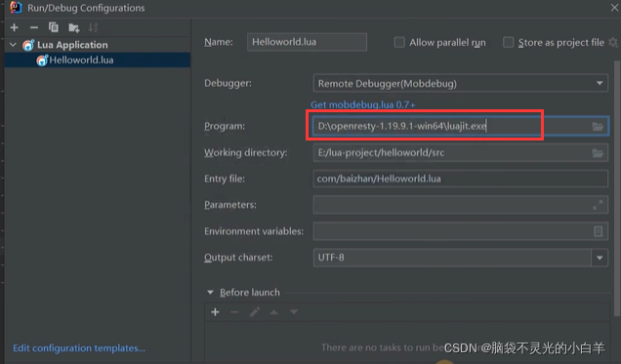Enable Allow parallel run checkbox
This screenshot has width=621, height=364.
pos(399,42)
